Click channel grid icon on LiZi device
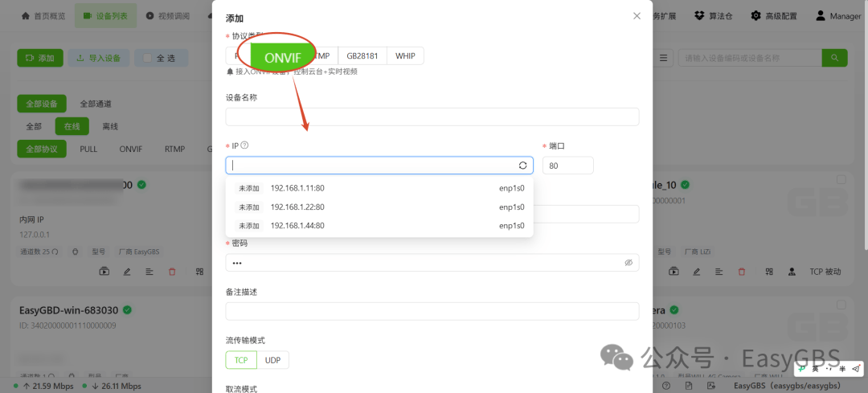868x393 pixels. click(769, 272)
